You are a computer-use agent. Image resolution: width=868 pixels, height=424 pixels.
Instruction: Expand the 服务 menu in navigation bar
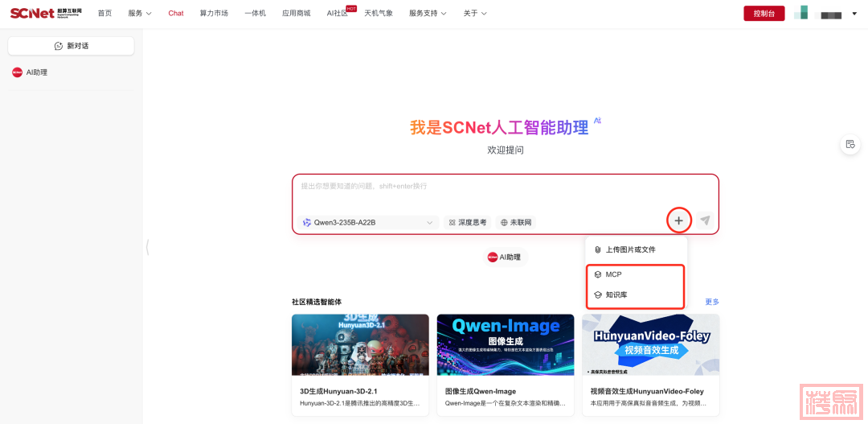point(140,13)
